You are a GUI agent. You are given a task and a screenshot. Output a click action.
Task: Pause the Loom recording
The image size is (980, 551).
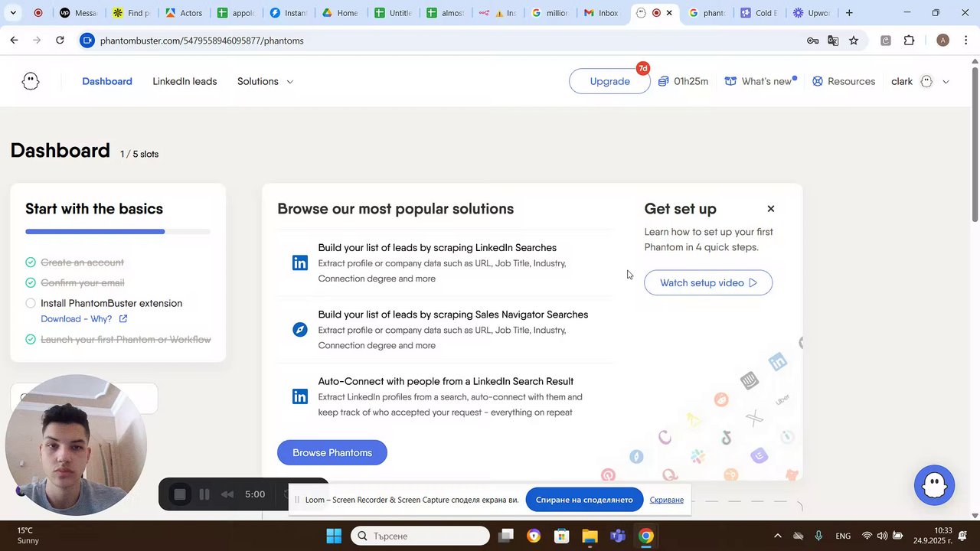point(204,494)
